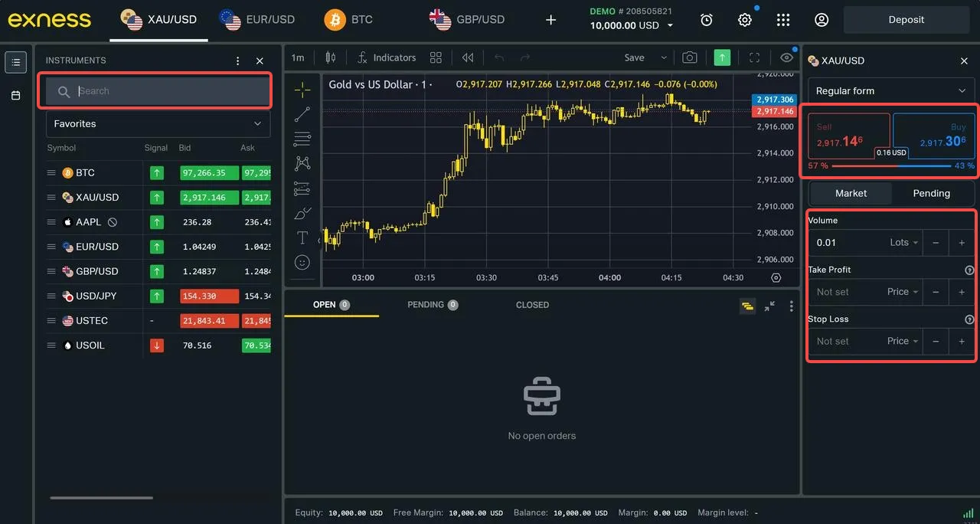Close the Instruments panel
The height and width of the screenshot is (524, 980).
pos(260,61)
